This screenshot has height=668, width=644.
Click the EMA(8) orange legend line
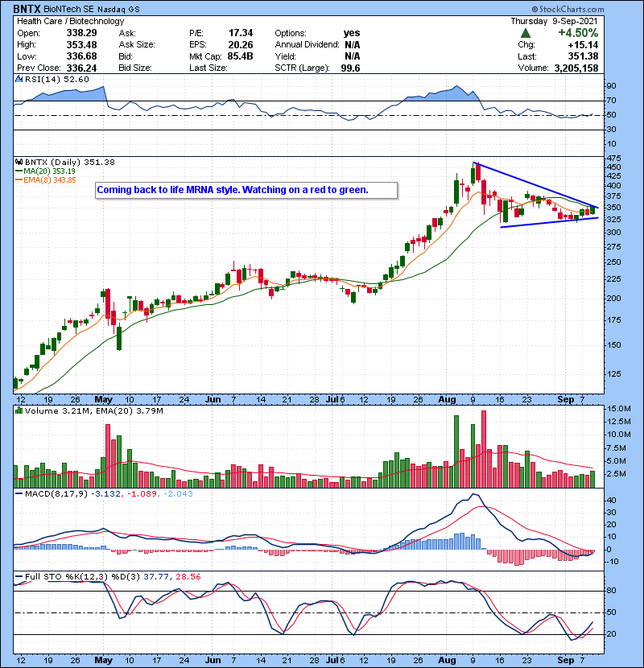(19, 179)
